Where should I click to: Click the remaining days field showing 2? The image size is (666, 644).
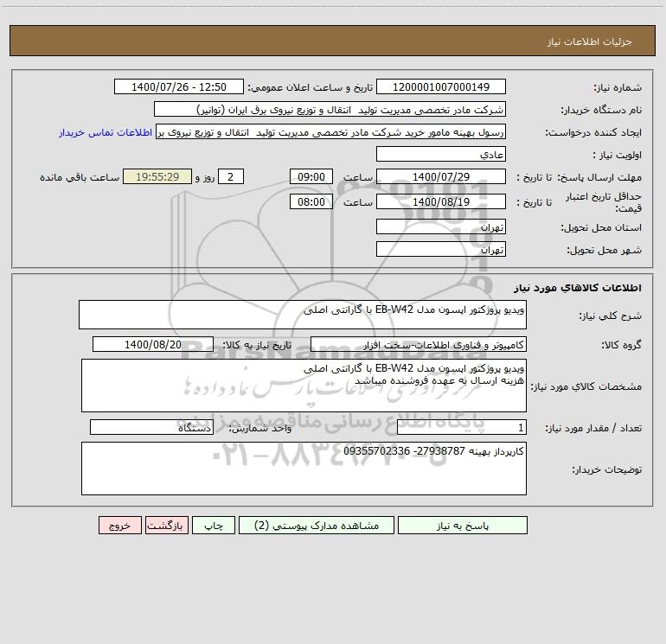pos(231,176)
